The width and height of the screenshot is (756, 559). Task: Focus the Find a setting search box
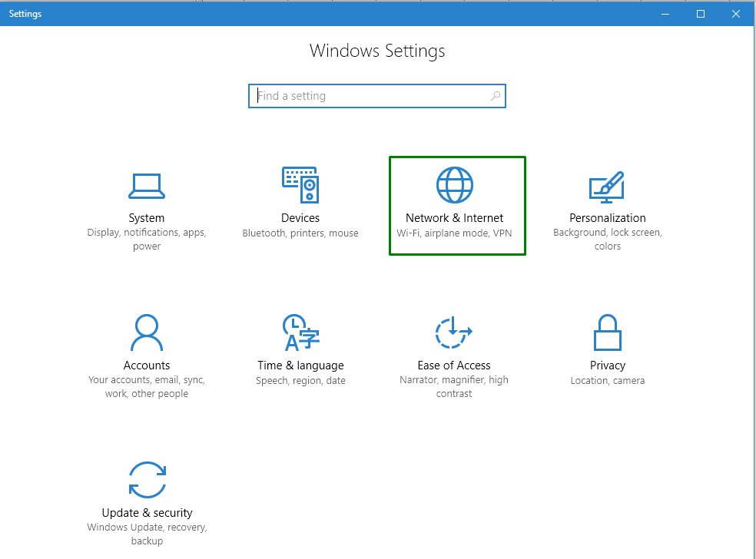point(377,96)
